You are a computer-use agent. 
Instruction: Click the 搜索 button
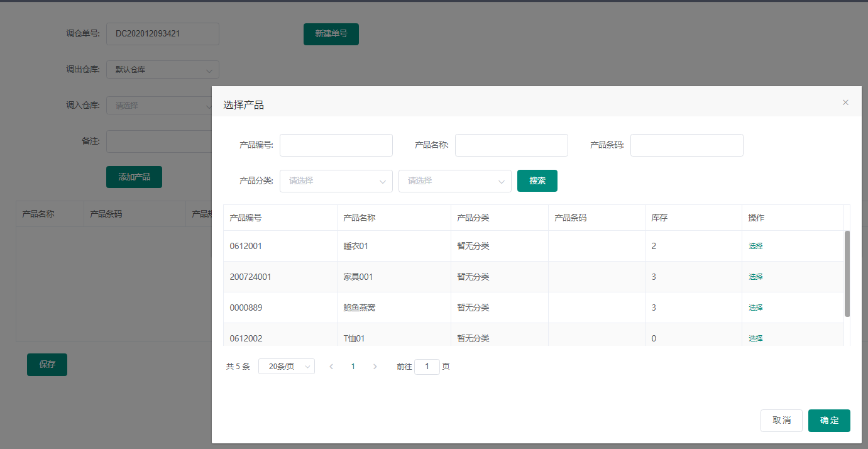[537, 181]
